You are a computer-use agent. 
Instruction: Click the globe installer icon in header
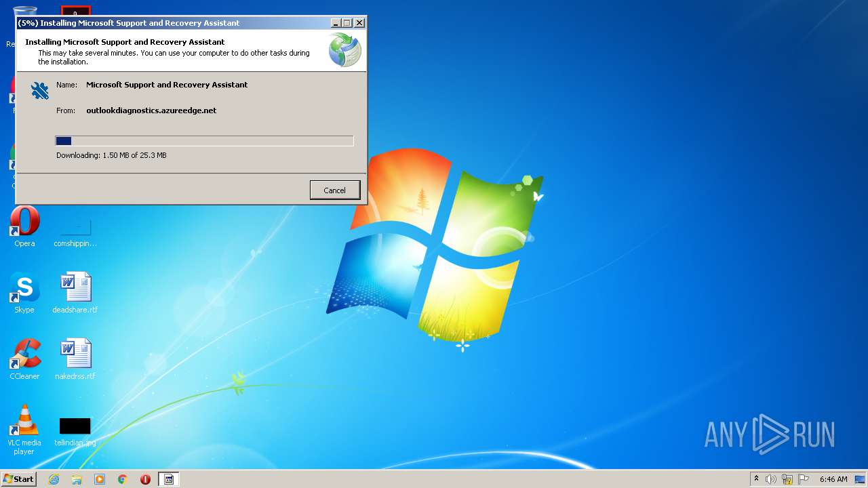coord(345,50)
